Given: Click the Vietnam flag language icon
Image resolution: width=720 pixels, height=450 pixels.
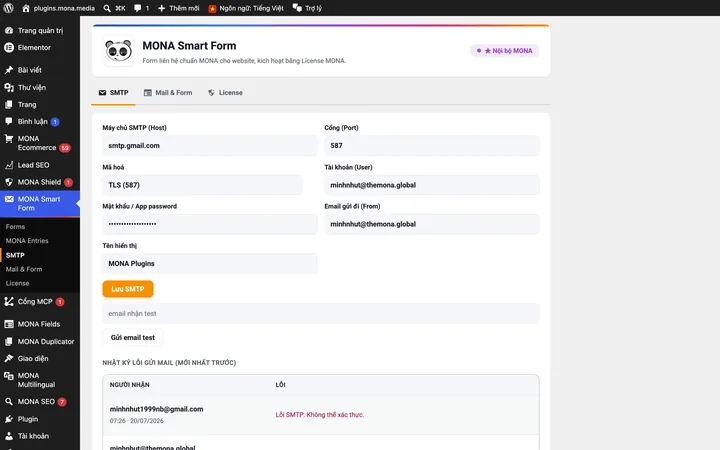Looking at the screenshot, I should (212, 9).
